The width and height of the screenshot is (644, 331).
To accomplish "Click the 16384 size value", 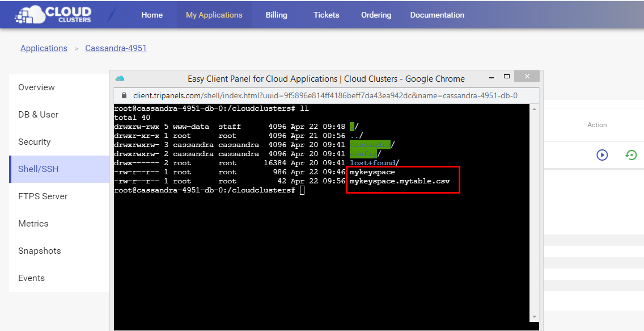I will pyautogui.click(x=275, y=163).
